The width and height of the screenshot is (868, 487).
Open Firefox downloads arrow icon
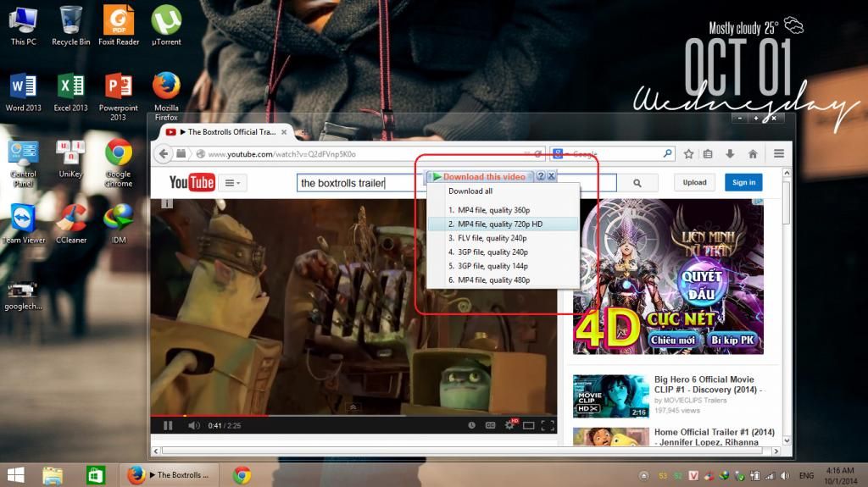pos(730,154)
